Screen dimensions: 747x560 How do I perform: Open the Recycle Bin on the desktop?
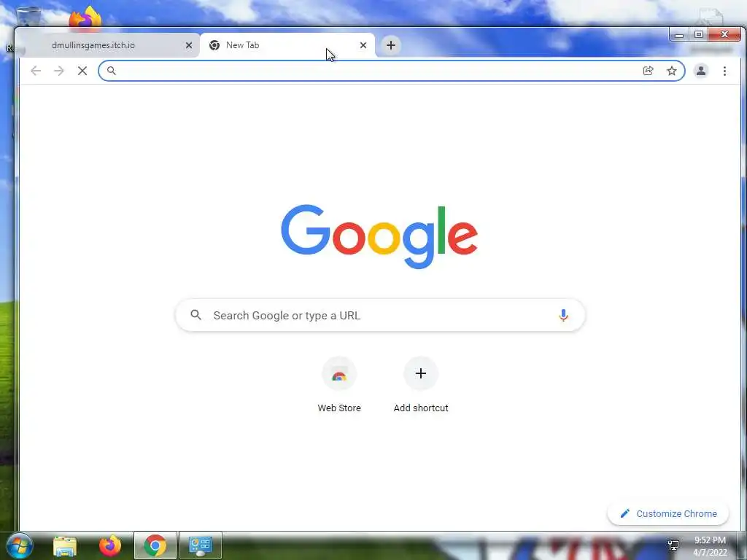pyautogui.click(x=28, y=17)
